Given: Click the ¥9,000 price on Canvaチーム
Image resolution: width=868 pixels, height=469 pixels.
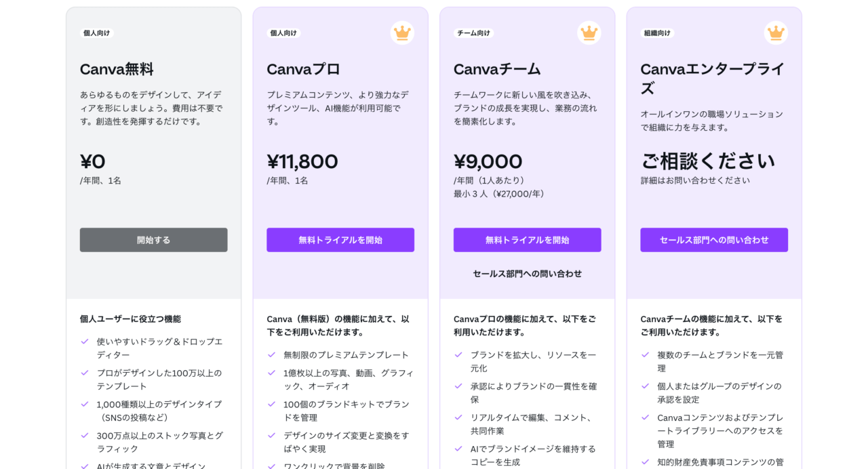Looking at the screenshot, I should (488, 161).
